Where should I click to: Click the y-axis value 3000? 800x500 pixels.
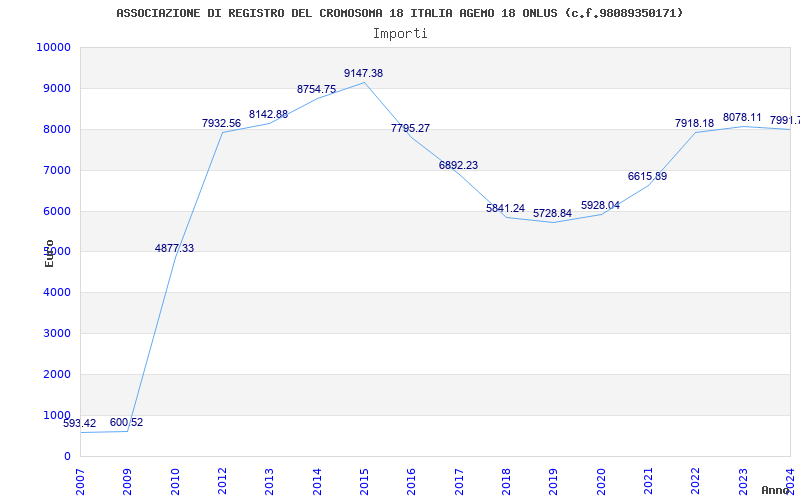57,333
